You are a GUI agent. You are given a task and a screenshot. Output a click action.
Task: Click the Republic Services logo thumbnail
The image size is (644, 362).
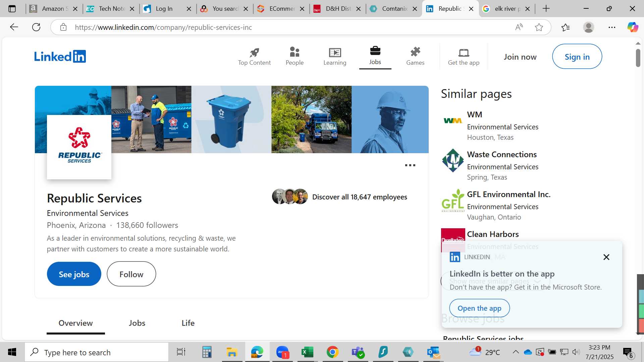(79, 147)
